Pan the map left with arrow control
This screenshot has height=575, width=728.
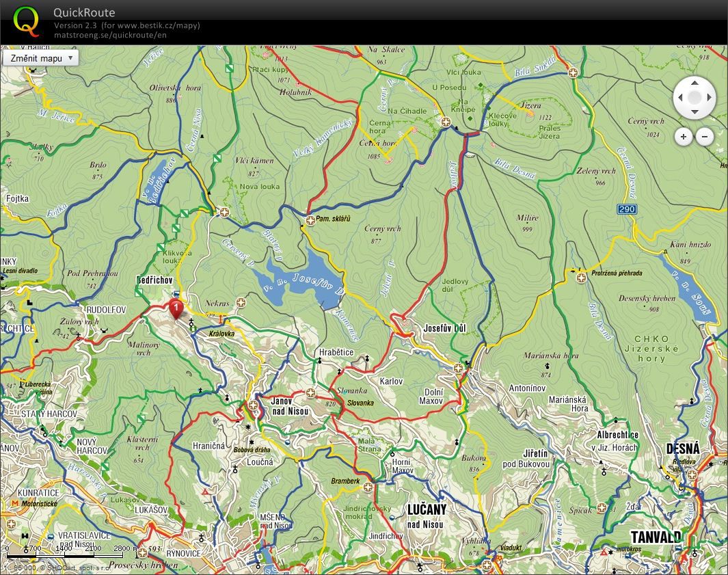click(x=680, y=98)
